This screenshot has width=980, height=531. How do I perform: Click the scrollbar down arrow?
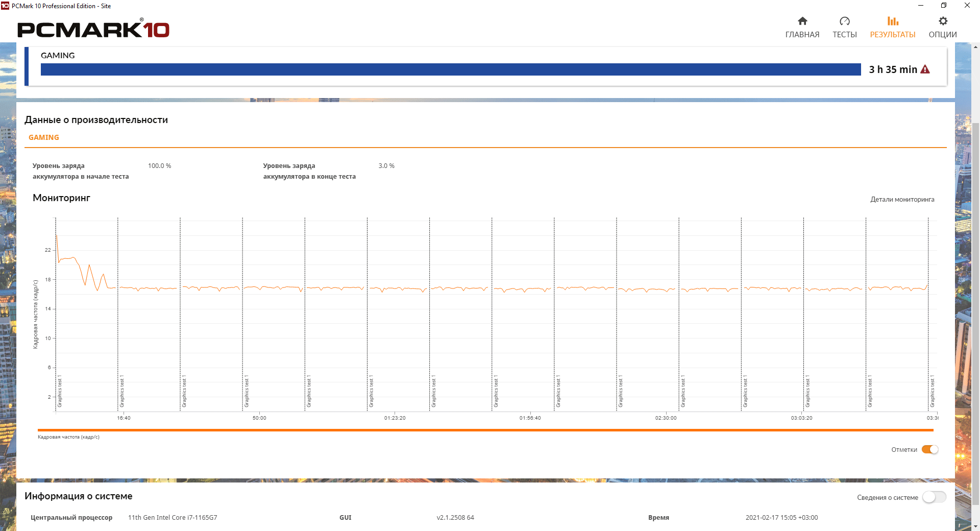pyautogui.click(x=975, y=526)
